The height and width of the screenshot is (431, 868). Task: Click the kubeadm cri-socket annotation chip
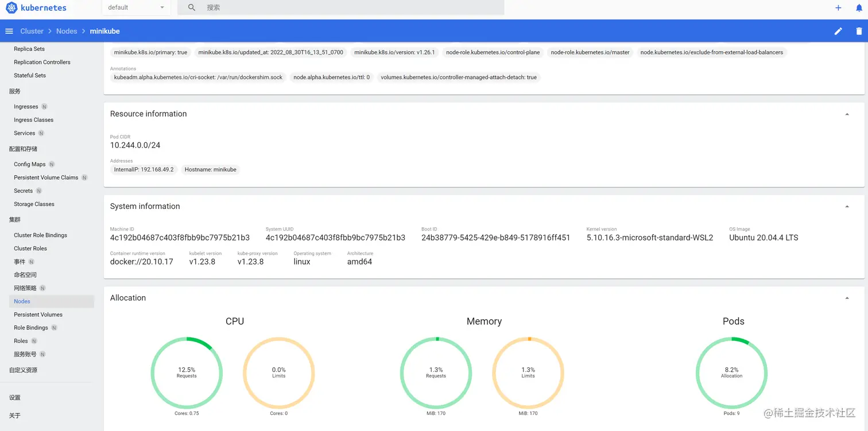199,77
